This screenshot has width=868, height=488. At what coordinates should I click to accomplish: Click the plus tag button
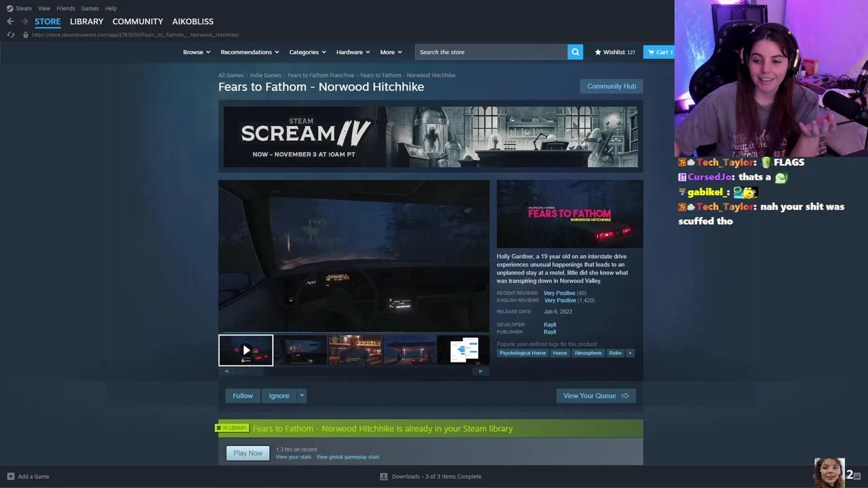click(630, 353)
